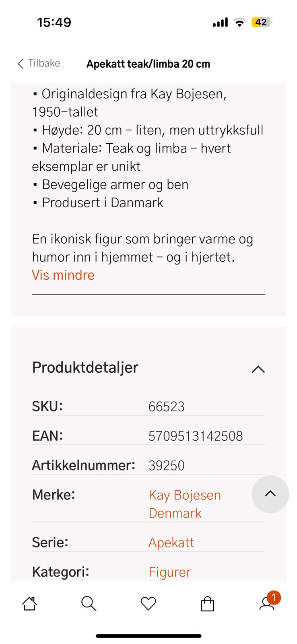Screen dimensions: 297x644
Task: Tap the battery indicator in status bar
Action: (x=262, y=22)
